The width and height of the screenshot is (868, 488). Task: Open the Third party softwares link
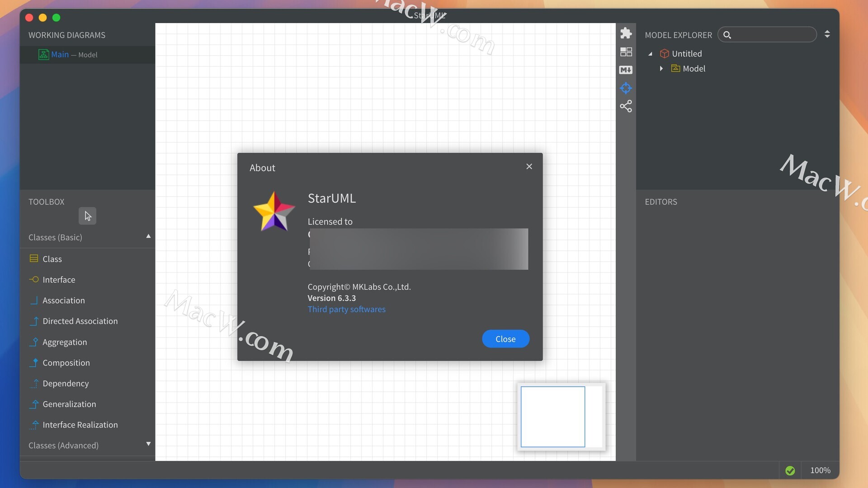point(346,309)
